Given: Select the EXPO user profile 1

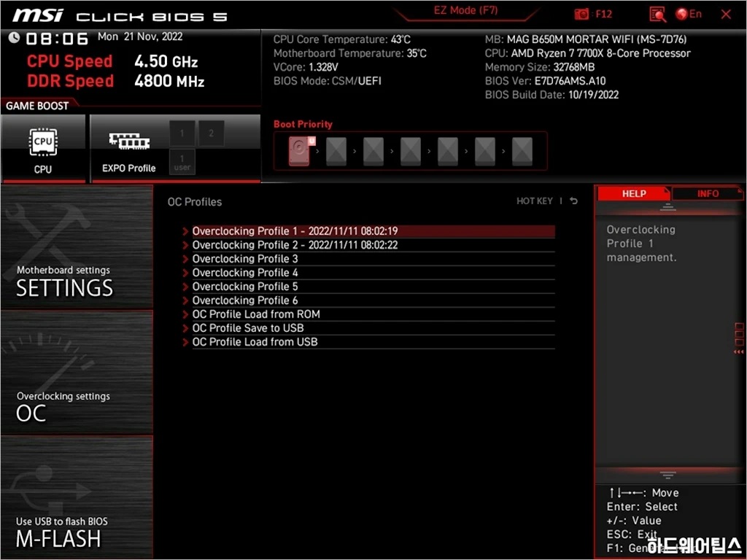Looking at the screenshot, I should [182, 162].
